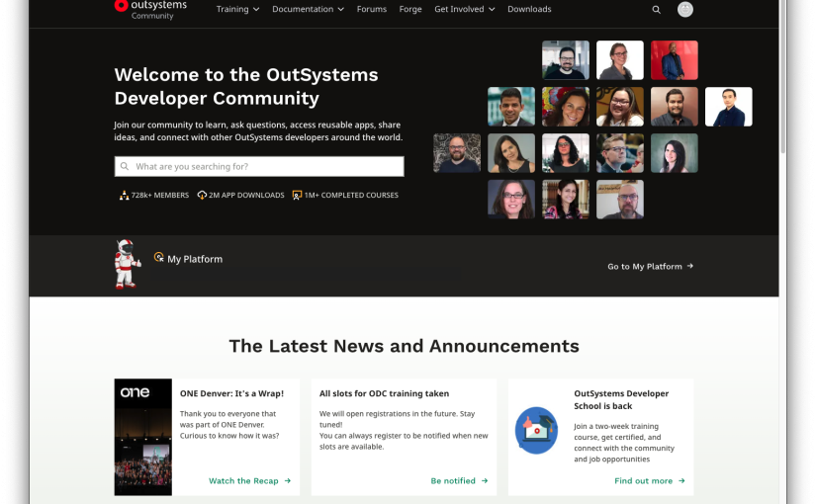The image size is (816, 504).
Task: Click the astronaut mascot image
Action: pos(128,264)
